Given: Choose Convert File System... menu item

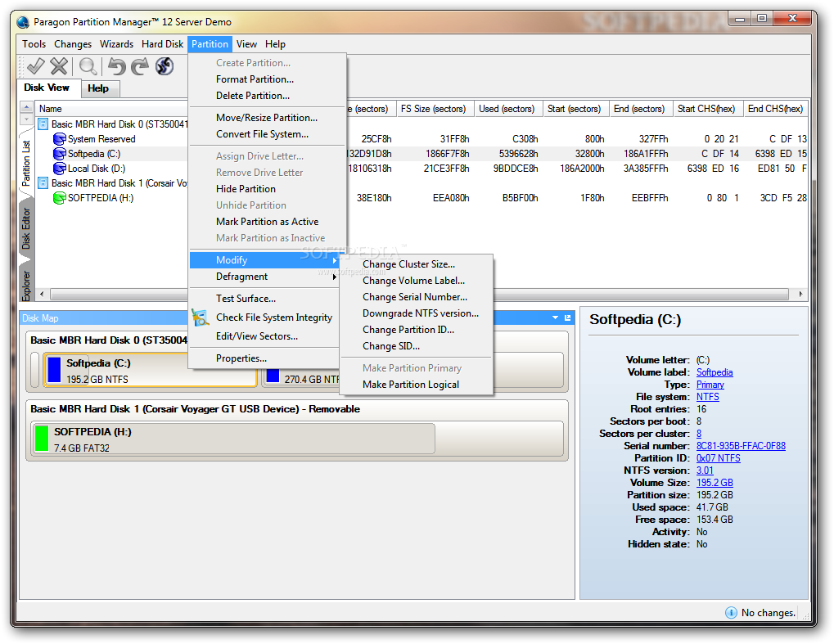Looking at the screenshot, I should pyautogui.click(x=268, y=134).
